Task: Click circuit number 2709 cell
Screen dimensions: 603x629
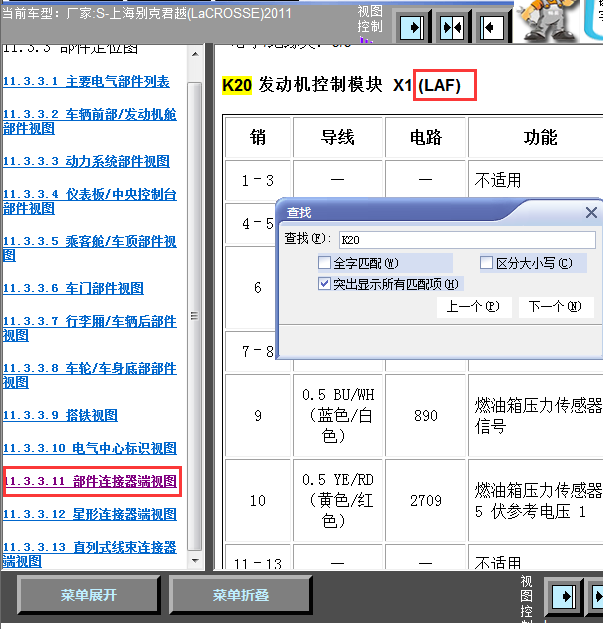Action: point(426,501)
